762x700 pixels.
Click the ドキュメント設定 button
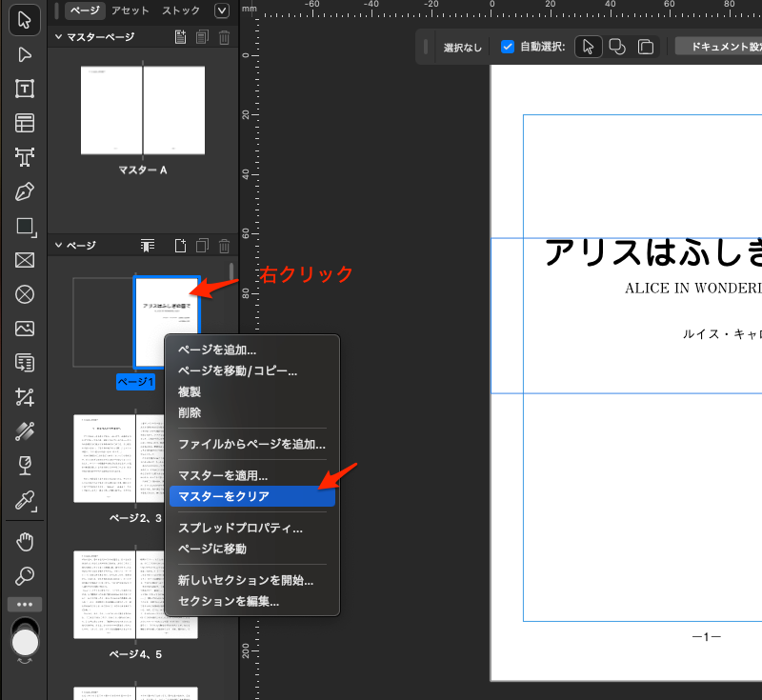[x=718, y=46]
